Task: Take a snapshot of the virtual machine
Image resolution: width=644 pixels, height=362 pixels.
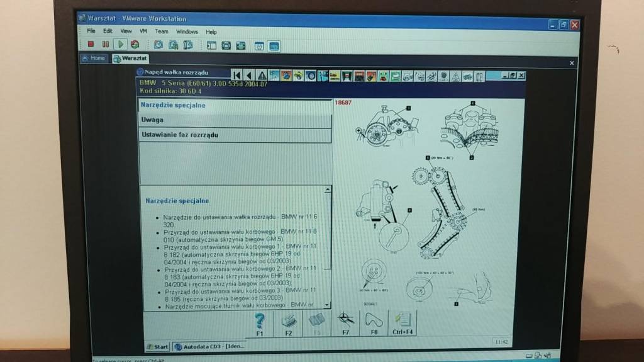Action: tap(158, 45)
